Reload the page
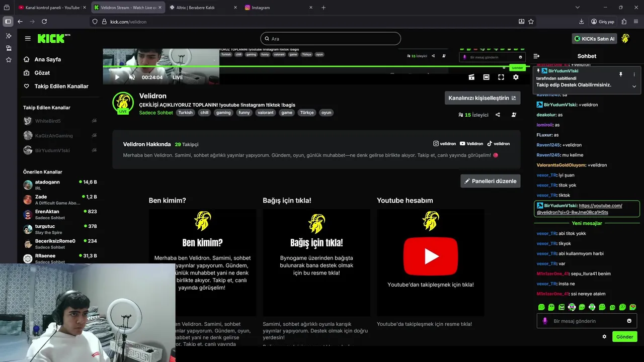 tap(44, 22)
